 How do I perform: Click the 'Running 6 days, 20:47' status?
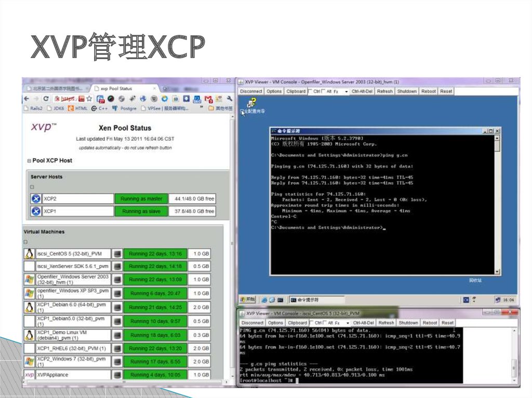(x=155, y=293)
